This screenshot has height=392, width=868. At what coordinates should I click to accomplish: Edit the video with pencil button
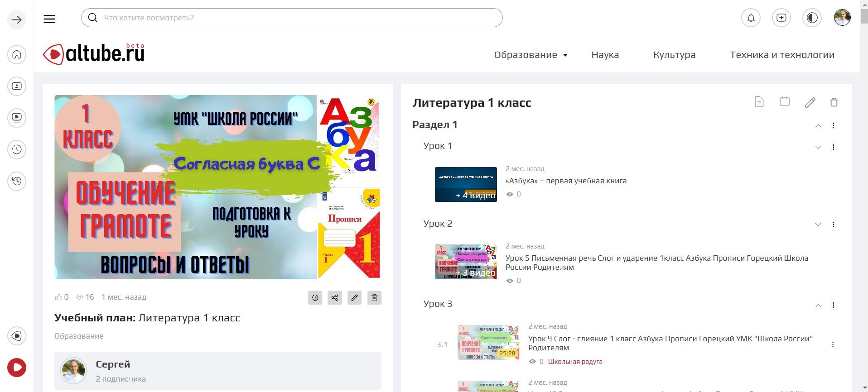[355, 298]
